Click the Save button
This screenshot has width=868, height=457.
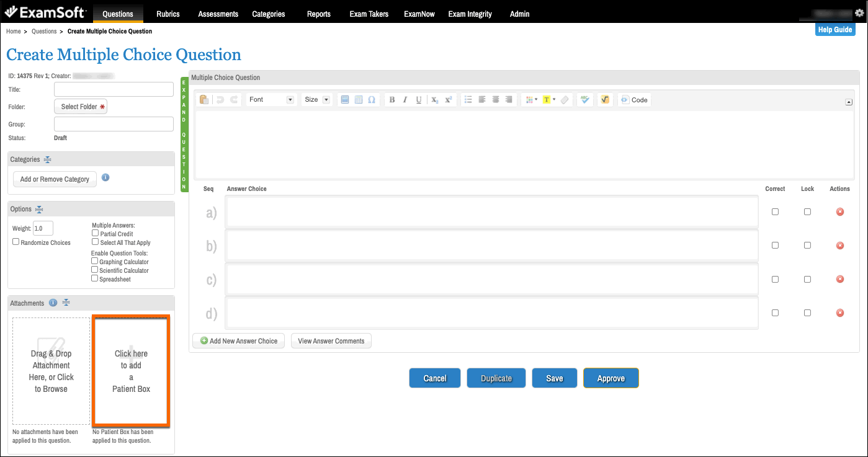(555, 378)
